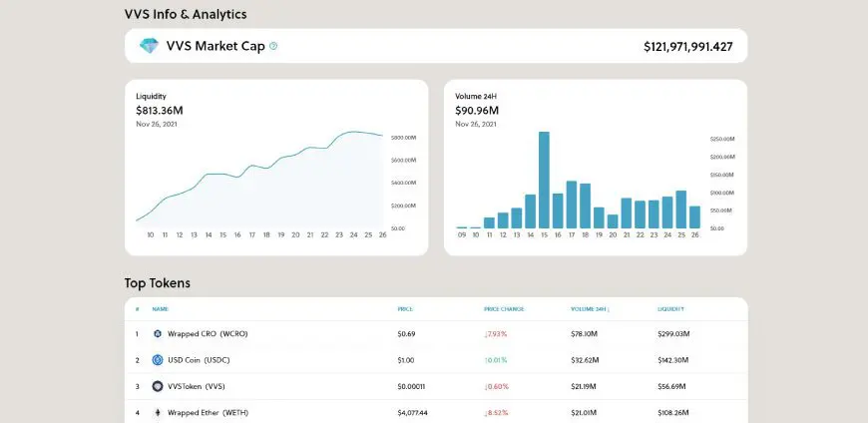Sort the table by the PRICE column header
This screenshot has height=423, width=868.
405,309
